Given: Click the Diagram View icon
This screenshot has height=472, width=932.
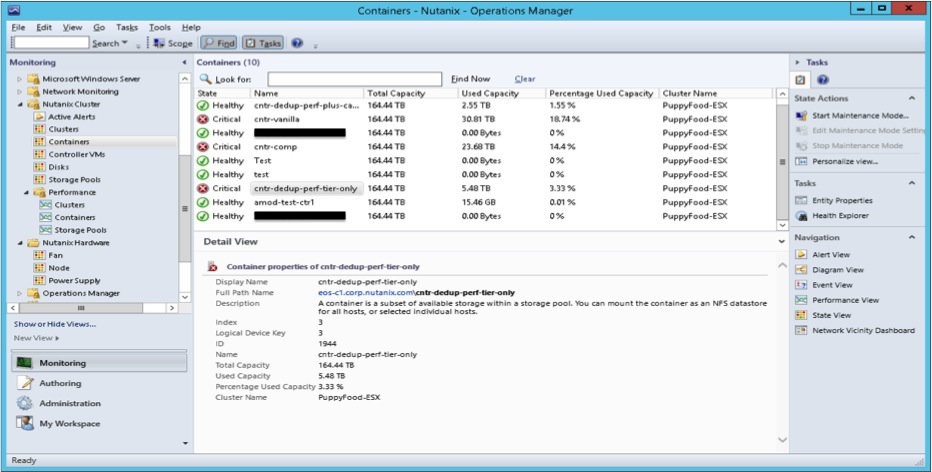Looking at the screenshot, I should 801,270.
